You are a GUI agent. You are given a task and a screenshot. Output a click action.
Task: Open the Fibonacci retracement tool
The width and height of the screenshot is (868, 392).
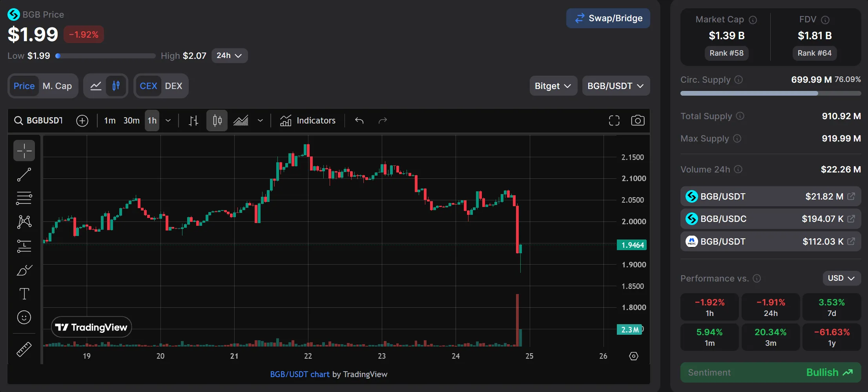[24, 198]
